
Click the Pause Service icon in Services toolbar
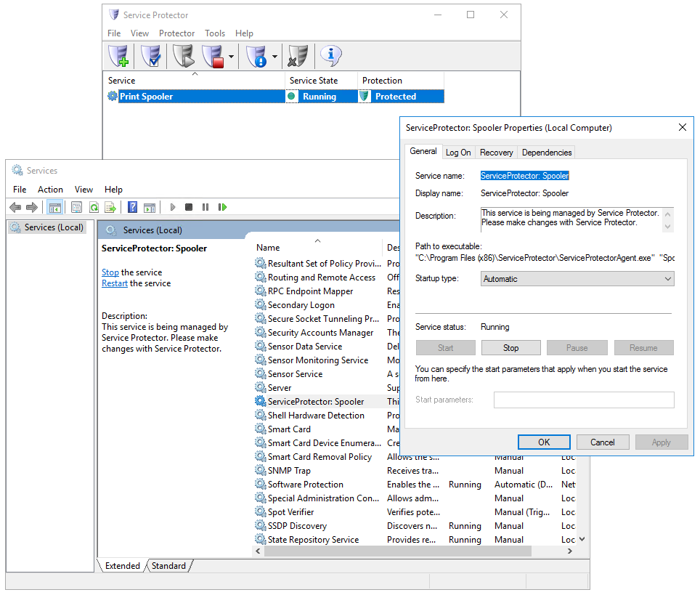point(205,207)
